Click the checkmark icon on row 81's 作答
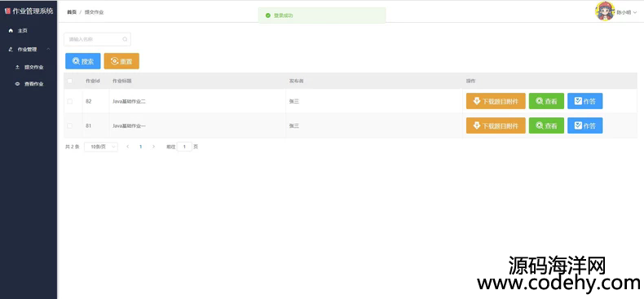 (578, 125)
